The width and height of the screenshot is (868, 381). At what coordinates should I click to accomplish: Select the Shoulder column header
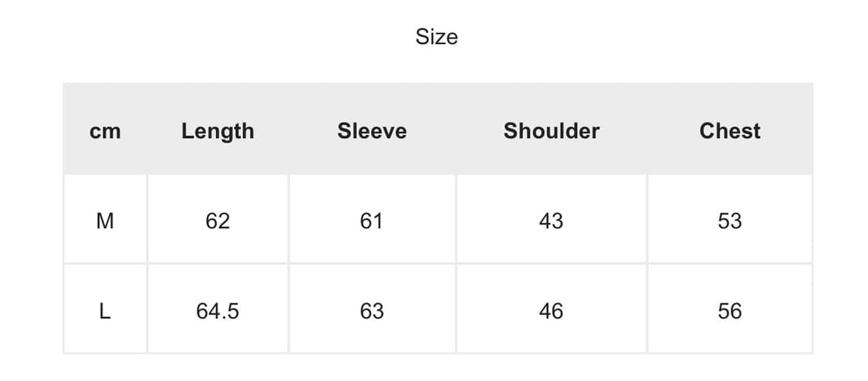tap(551, 132)
